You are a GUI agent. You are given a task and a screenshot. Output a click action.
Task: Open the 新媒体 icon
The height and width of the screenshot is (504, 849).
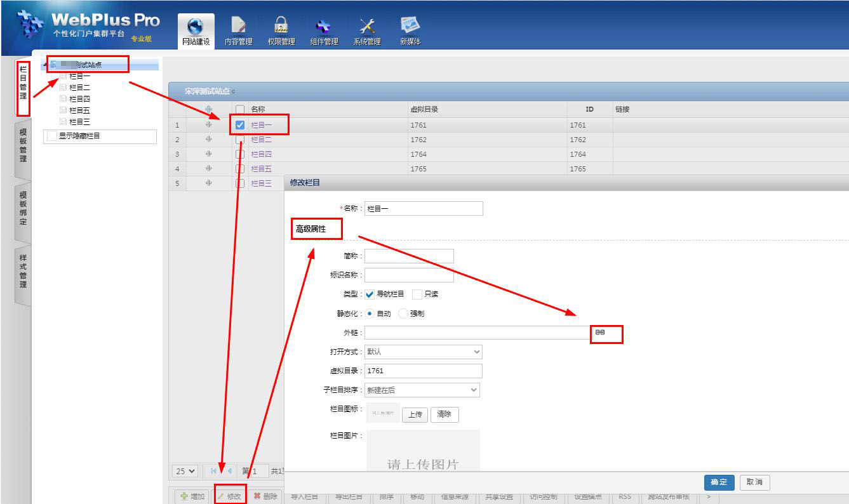pyautogui.click(x=410, y=25)
